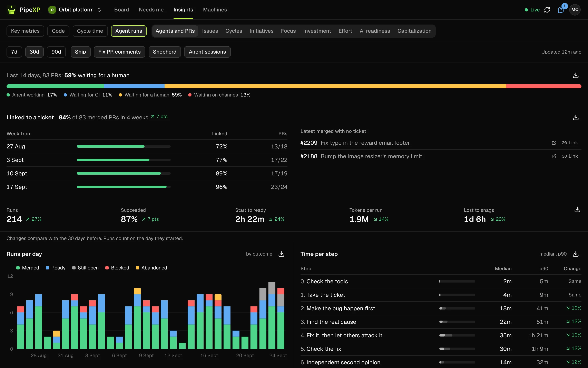Click the PipeXP logo icon
The height and width of the screenshot is (368, 588).
coord(11,10)
